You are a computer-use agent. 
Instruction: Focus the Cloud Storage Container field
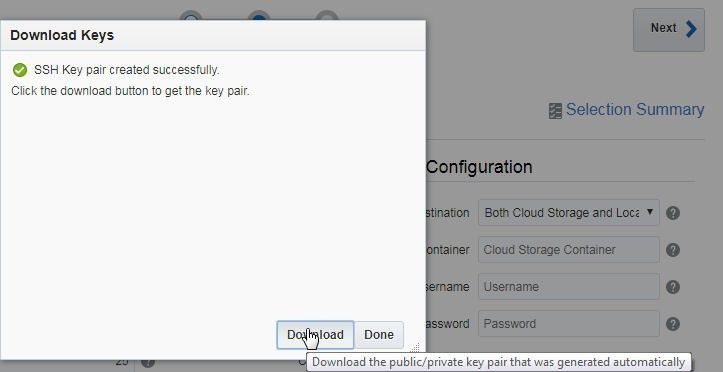569,249
